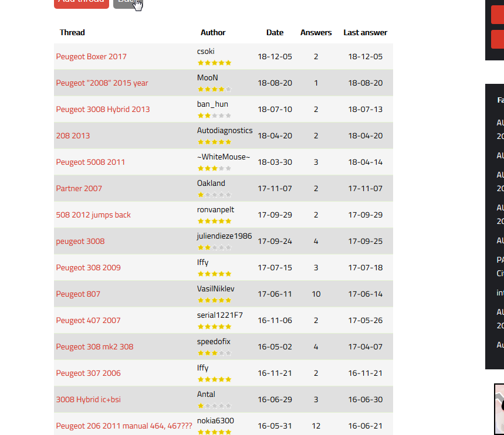Image resolution: width=504 pixels, height=435 pixels.
Task: Click the answers count 10
Action: tap(316, 294)
